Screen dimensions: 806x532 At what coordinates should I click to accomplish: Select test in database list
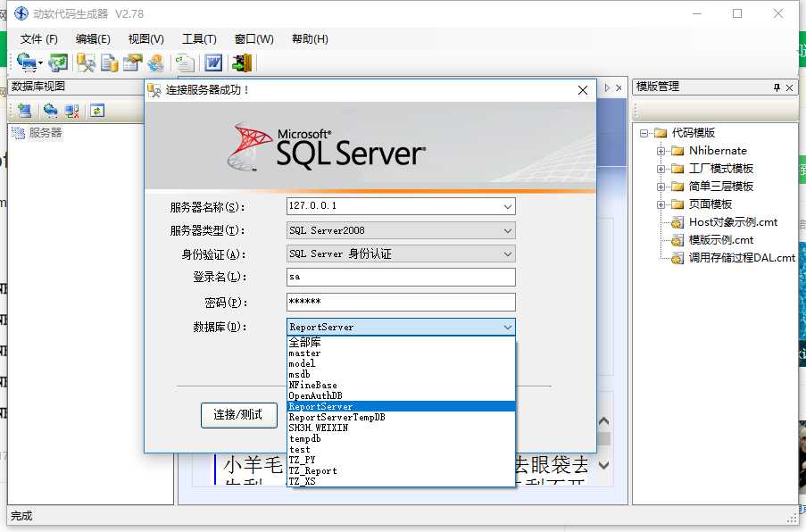(401, 449)
